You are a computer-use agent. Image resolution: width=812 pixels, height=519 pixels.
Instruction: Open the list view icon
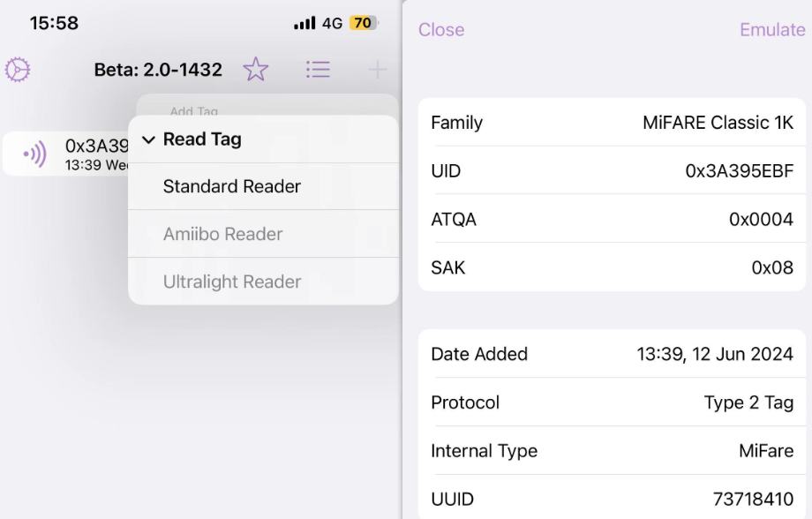[x=318, y=70]
